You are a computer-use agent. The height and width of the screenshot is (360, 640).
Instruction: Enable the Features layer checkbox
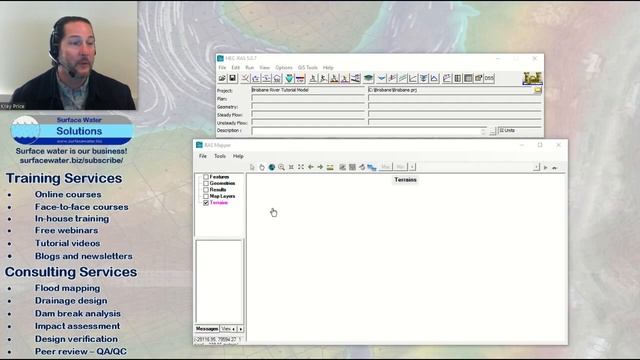tap(206, 177)
